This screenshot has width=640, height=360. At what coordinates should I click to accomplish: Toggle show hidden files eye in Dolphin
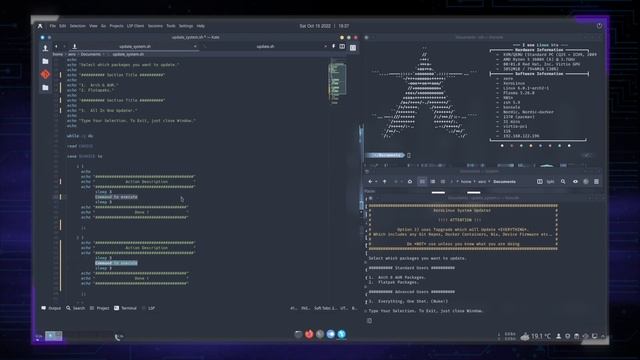pos(575,182)
